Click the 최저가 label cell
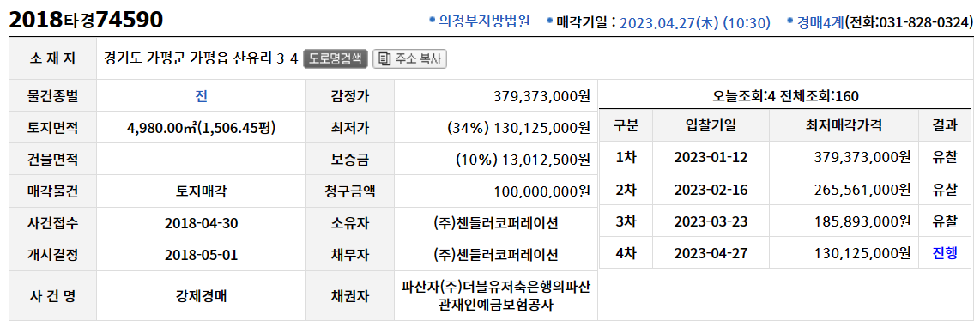Image resolution: width=980 pixels, height=327 pixels. 350,128
